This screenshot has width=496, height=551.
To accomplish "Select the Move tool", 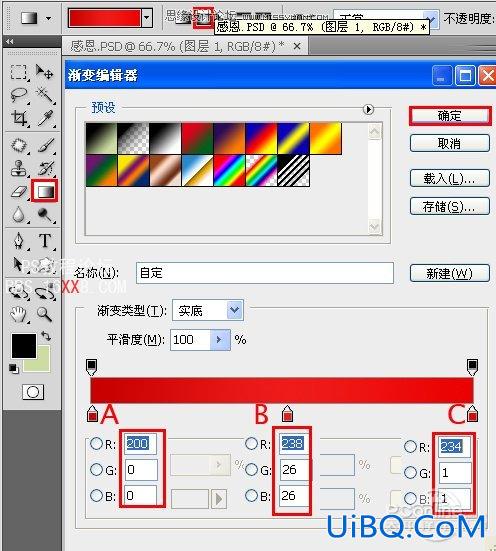I will (x=45, y=72).
